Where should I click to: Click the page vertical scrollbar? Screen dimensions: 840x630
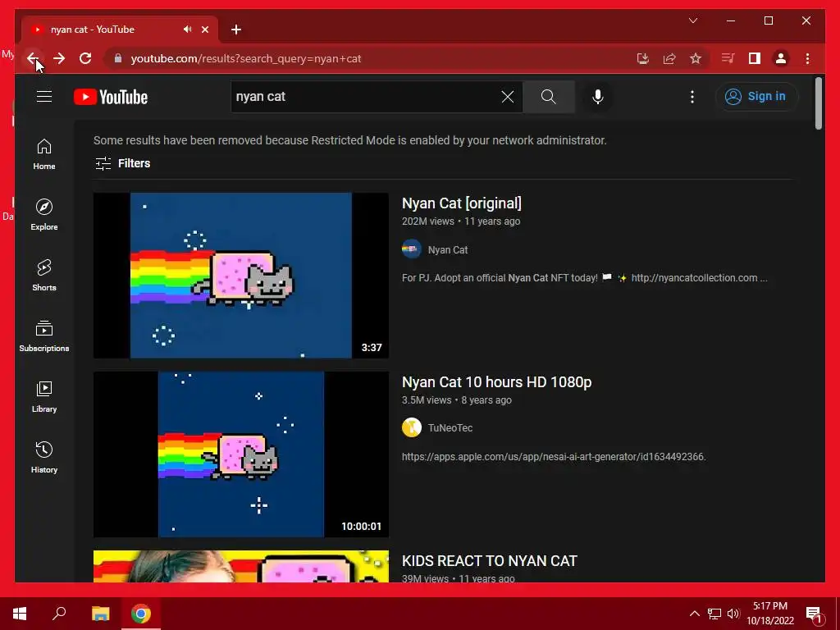pyautogui.click(x=818, y=103)
